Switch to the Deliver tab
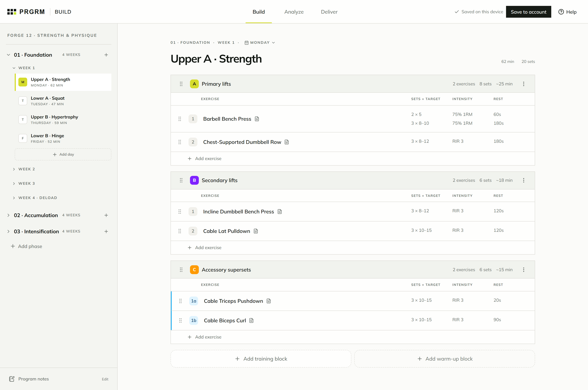588x390 pixels. coord(329,12)
